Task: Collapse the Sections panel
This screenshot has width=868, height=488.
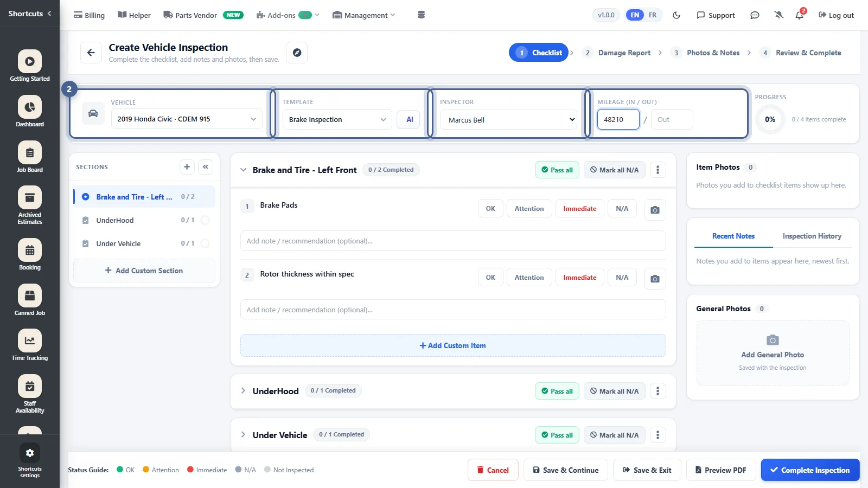Action: [206, 167]
